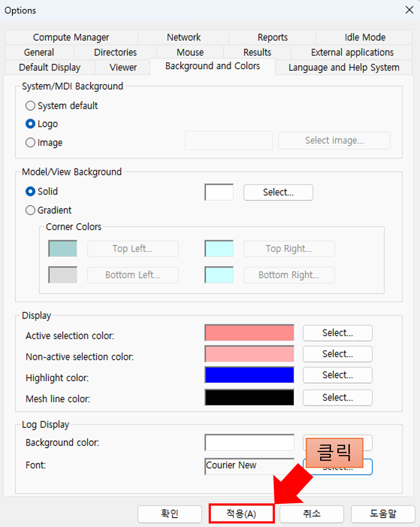Click the blue Highlight color swatch
This screenshot has width=420, height=527.
[249, 375]
